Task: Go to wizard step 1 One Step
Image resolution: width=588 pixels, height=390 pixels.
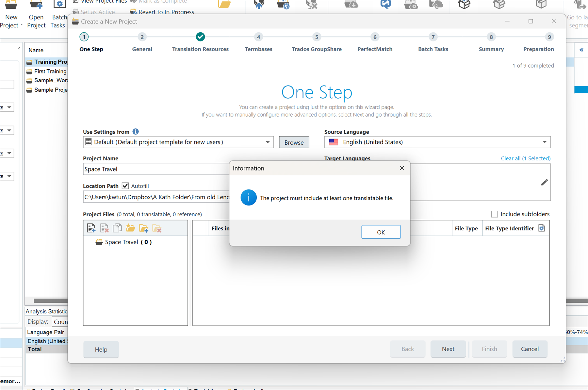Action: click(84, 37)
